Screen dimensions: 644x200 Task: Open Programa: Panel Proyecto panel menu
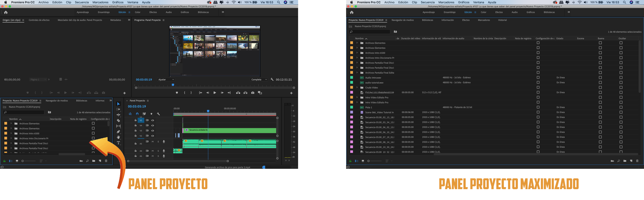click(x=164, y=20)
